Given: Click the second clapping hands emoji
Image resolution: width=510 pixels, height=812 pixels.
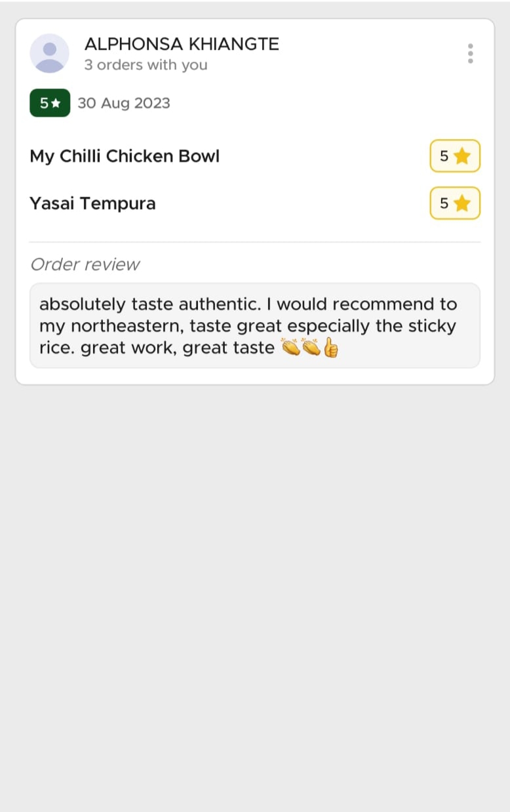Looking at the screenshot, I should [x=311, y=348].
